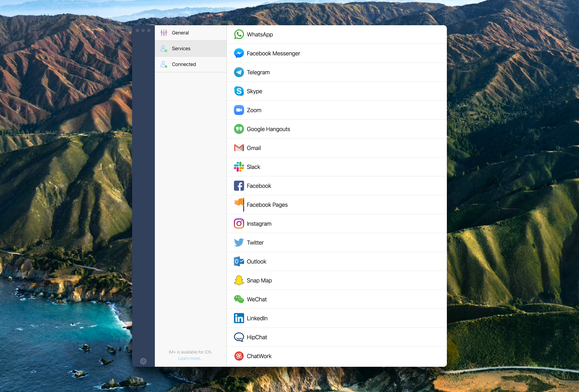Click the Telegram paper-plane icon
The width and height of the screenshot is (579, 392).
point(239,72)
